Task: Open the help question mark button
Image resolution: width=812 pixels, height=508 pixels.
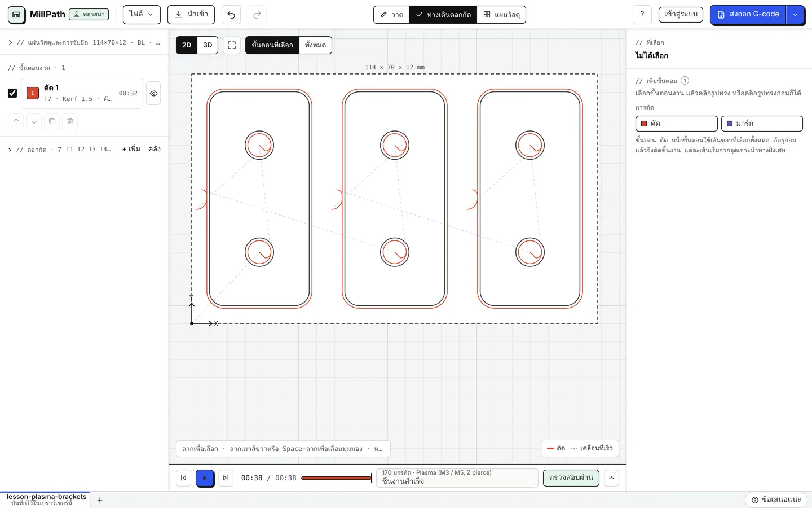Action: pos(642,15)
